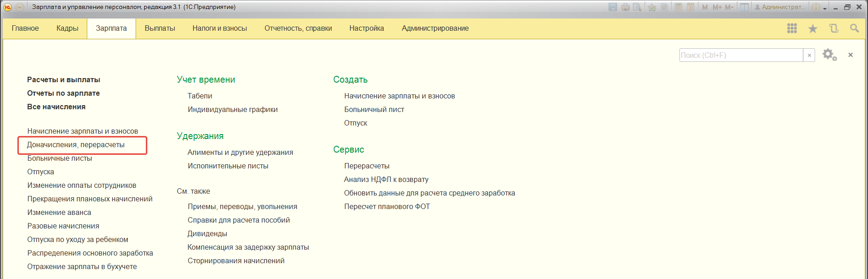Screen dimensions: 868x279
Task: Open Favorites star icon
Action: [813, 28]
